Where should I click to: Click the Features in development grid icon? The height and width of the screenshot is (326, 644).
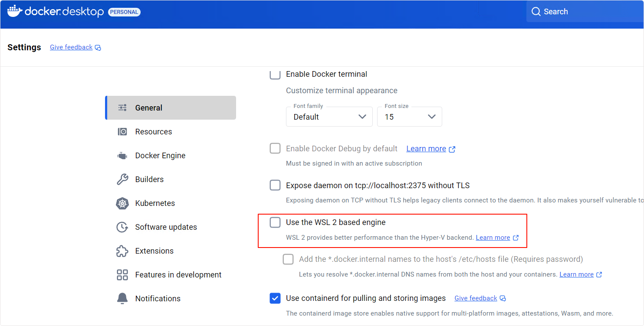[122, 275]
